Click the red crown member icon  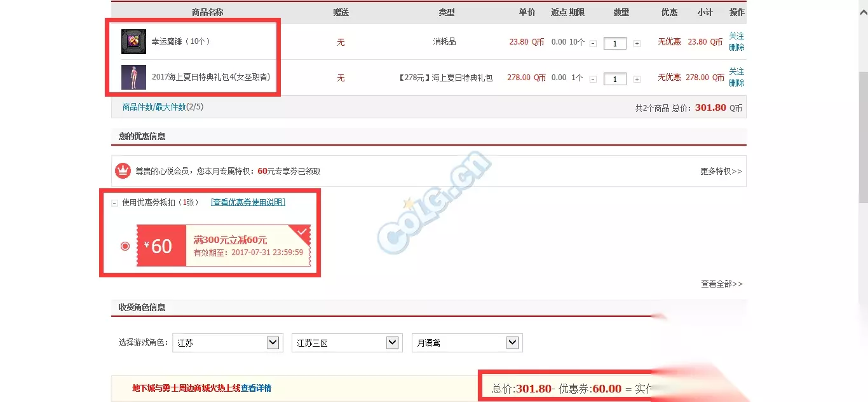pos(123,170)
